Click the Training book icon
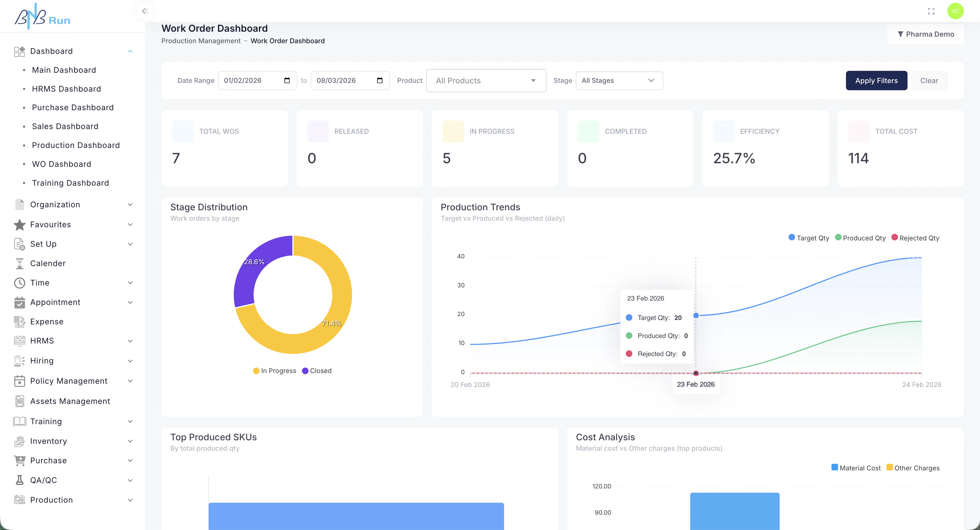The width and height of the screenshot is (980, 530). 19,421
